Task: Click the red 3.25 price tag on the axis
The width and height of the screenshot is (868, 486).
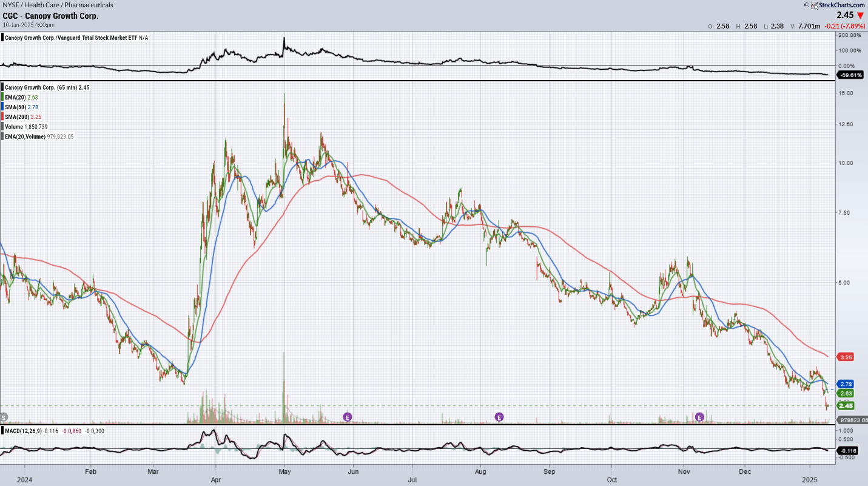Action: 846,357
